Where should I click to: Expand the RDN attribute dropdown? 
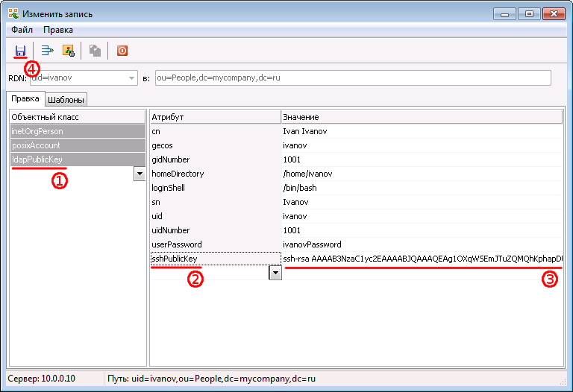click(131, 78)
